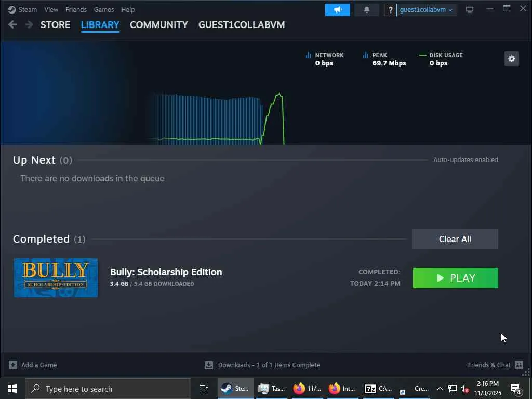The width and height of the screenshot is (532, 399).
Task: Go to the STORE tab
Action: [55, 25]
